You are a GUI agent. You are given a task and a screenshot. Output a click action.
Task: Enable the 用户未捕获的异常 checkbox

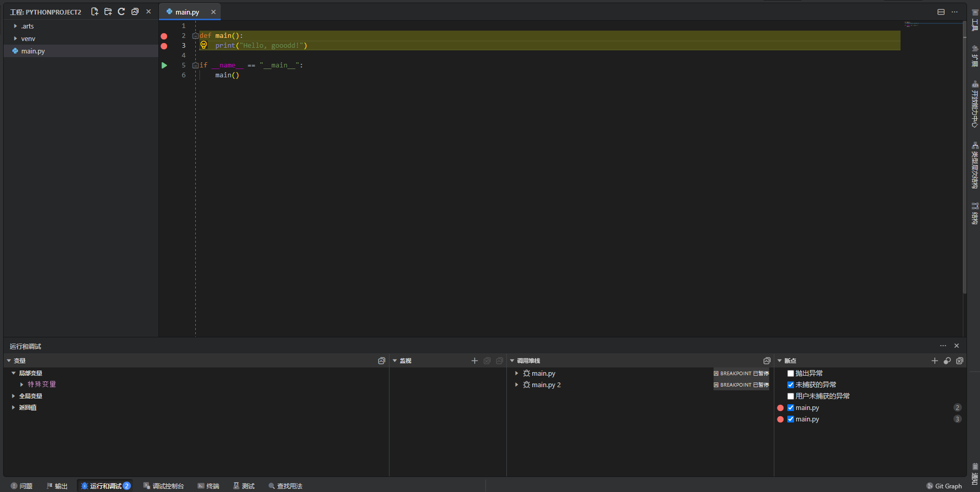point(790,396)
